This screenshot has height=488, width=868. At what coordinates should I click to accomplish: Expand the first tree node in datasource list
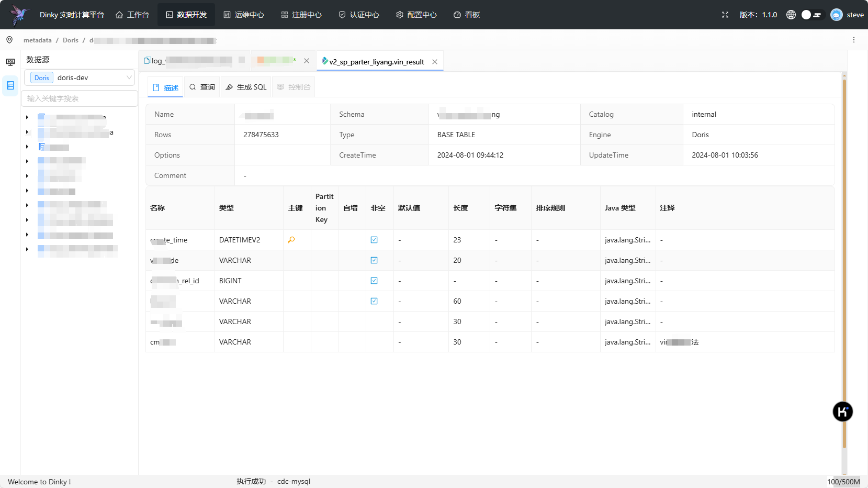click(27, 117)
